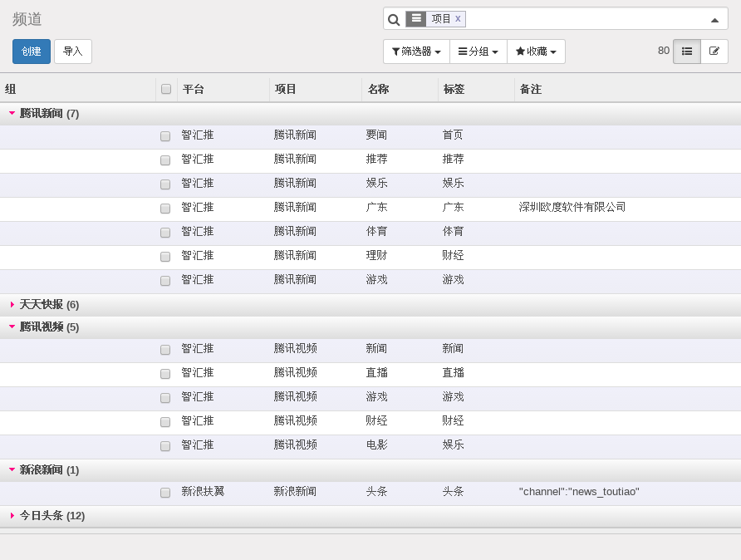Check the 腾讯新闻 广东 row checkbox
The image size is (741, 560).
click(165, 209)
